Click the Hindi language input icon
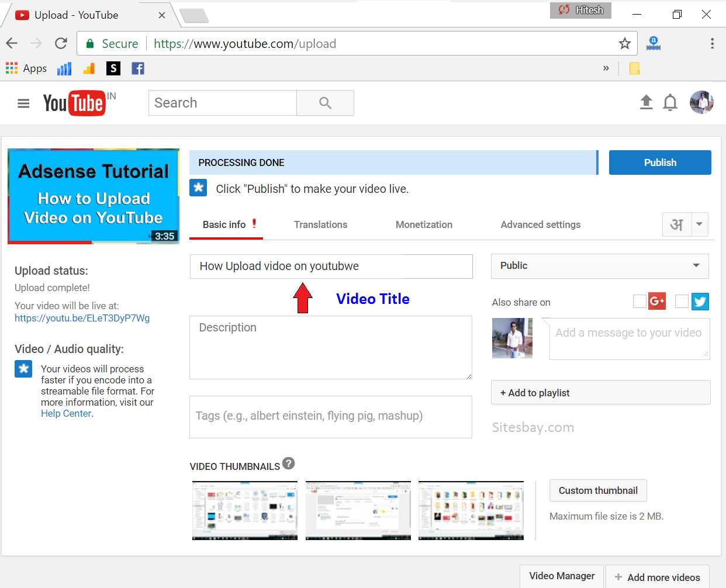Viewport: 726px width, 588px height. tap(677, 224)
